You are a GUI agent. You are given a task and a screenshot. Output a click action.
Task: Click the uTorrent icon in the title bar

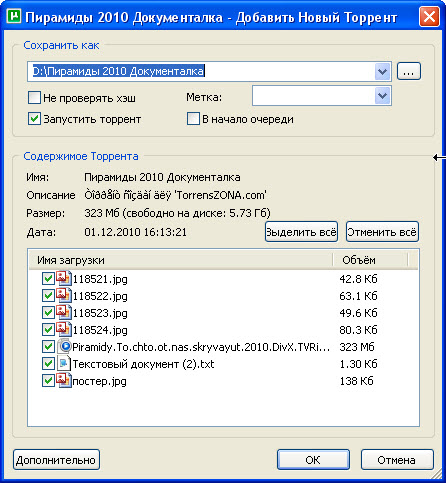[x=14, y=16]
